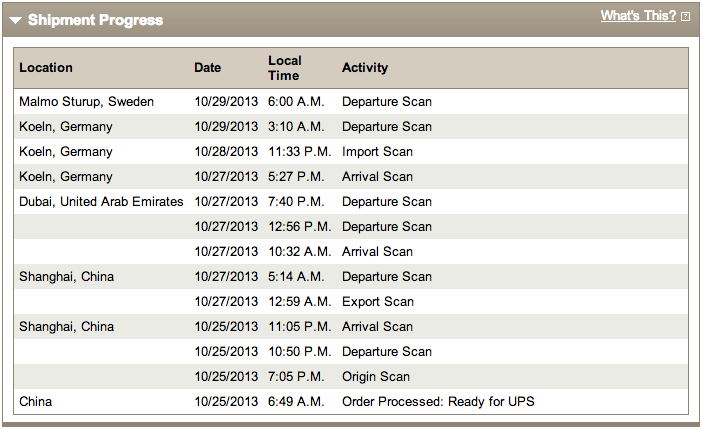Screen dimensions: 702x430
Task: Open the What's This? help link
Action: point(637,16)
